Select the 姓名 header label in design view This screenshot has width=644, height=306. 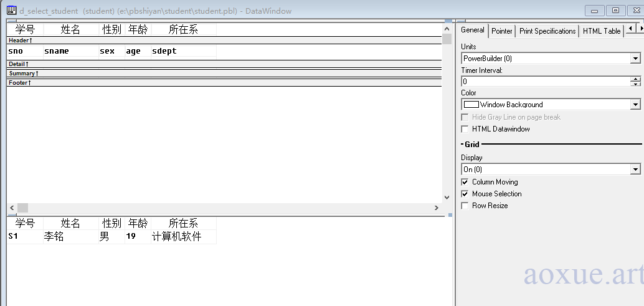71,29
